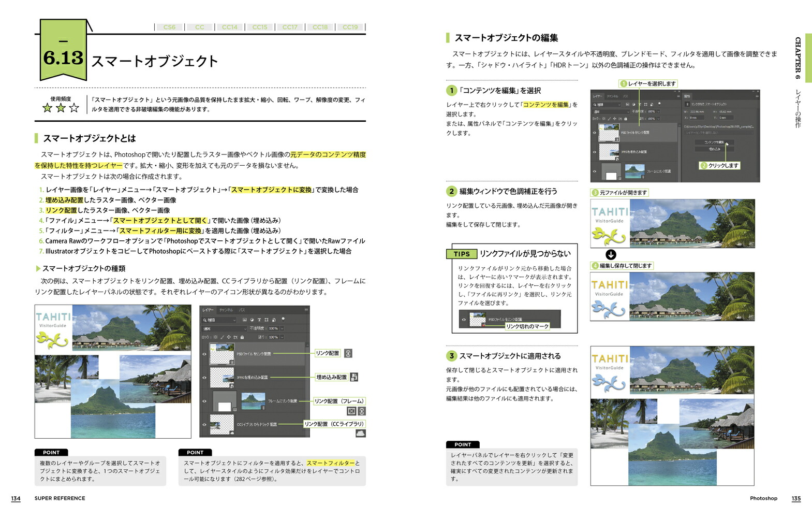Image resolution: width=812 pixels, height=518 pixels.
Task: Open menu of Layers panel beside Properties
Action: click(678, 96)
